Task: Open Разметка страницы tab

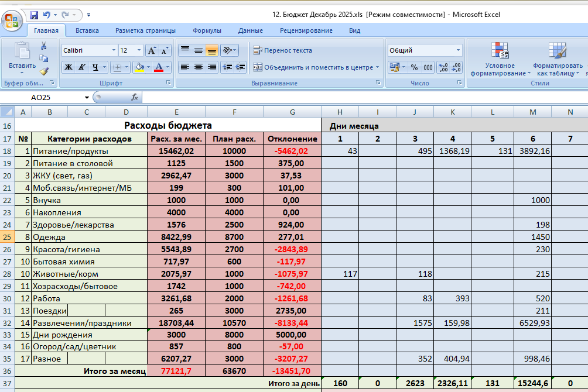Action: point(145,31)
